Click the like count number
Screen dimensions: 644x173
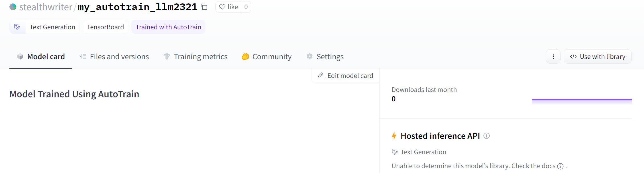(246, 7)
